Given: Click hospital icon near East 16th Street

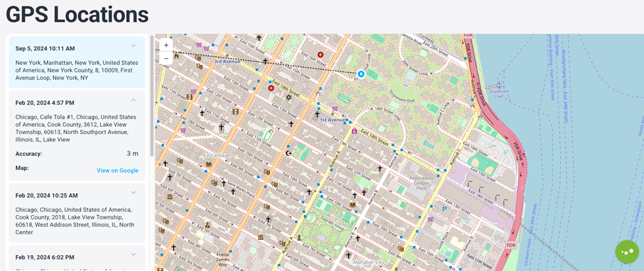Looking at the screenshot, I should [320, 54].
